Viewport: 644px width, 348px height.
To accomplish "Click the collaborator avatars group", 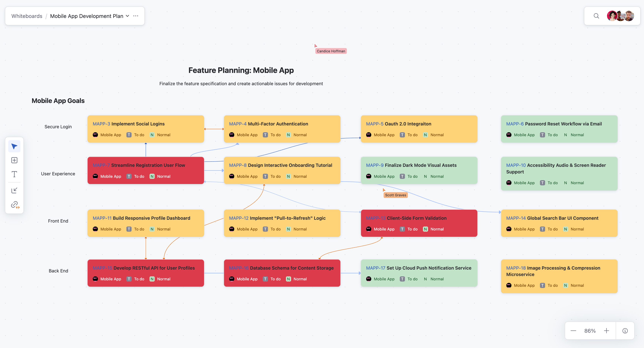I will (x=620, y=16).
